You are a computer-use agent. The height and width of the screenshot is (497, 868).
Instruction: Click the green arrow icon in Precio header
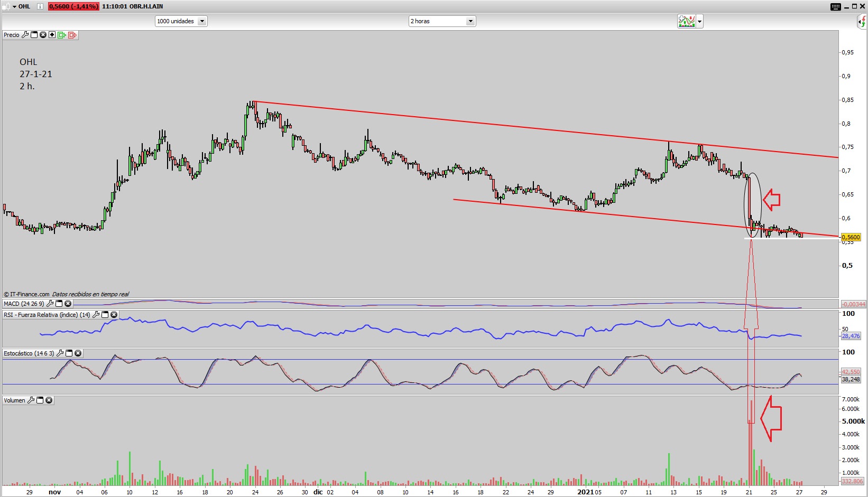(62, 35)
